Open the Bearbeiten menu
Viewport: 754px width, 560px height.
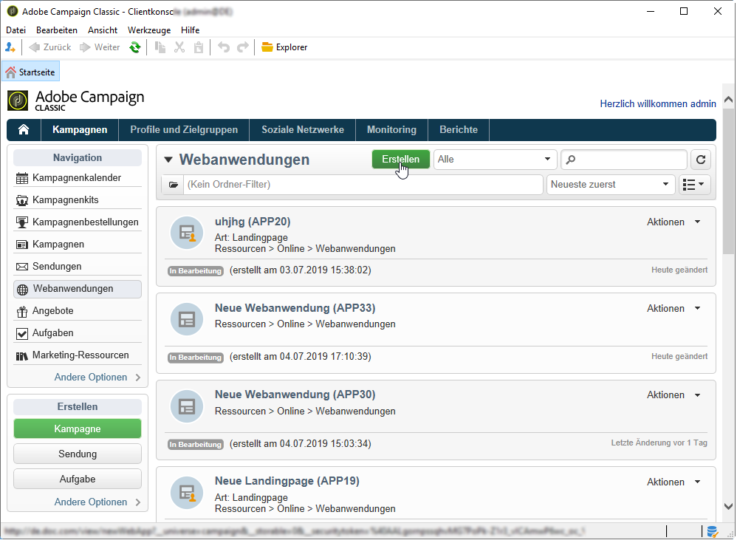[57, 30]
